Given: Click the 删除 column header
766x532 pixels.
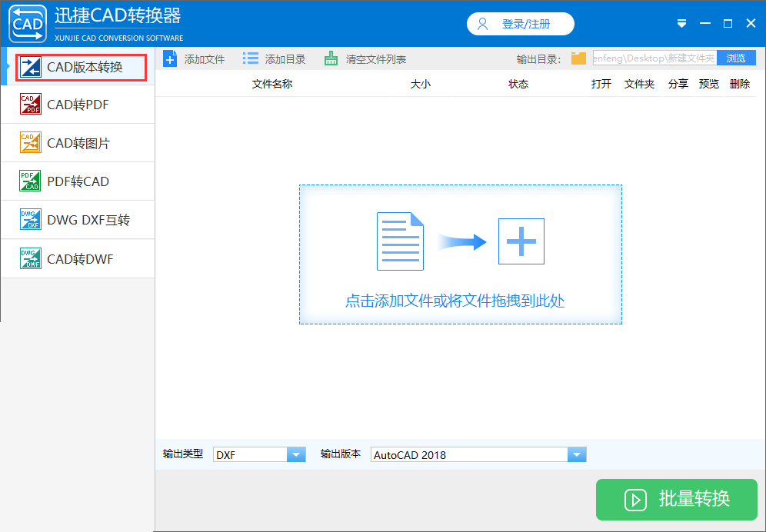Looking at the screenshot, I should 740,84.
